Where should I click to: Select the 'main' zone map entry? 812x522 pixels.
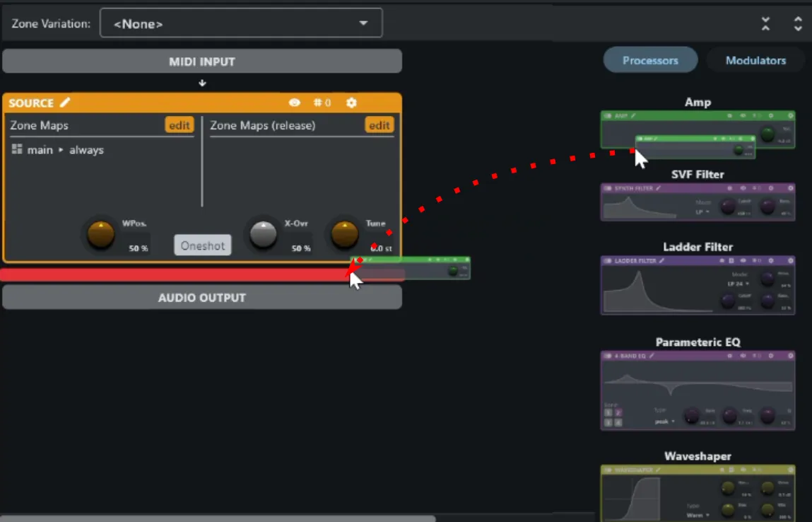(x=40, y=150)
